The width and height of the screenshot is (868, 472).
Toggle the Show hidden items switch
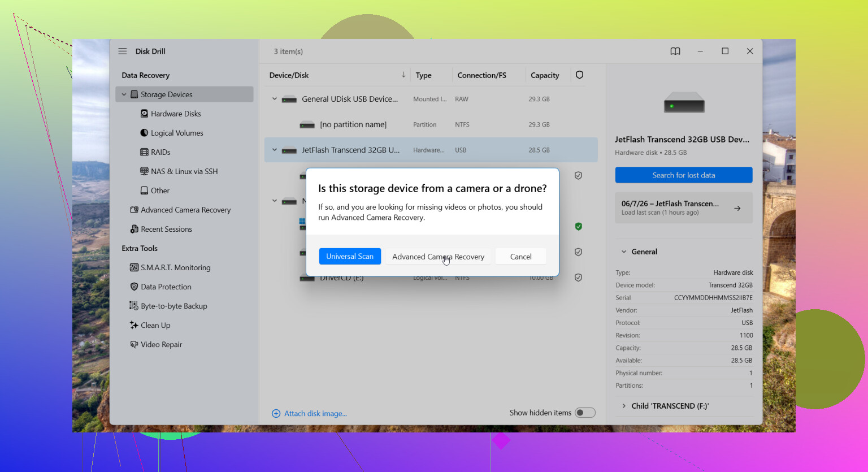tap(585, 413)
